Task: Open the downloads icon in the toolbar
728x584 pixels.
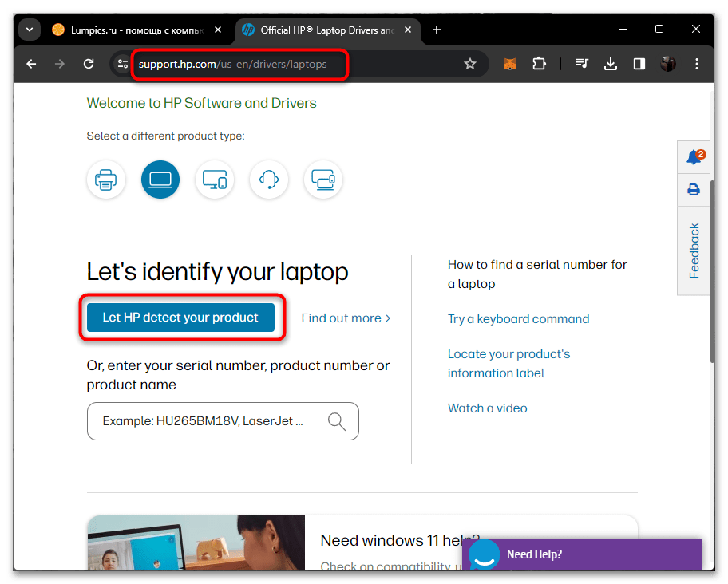Action: [611, 64]
